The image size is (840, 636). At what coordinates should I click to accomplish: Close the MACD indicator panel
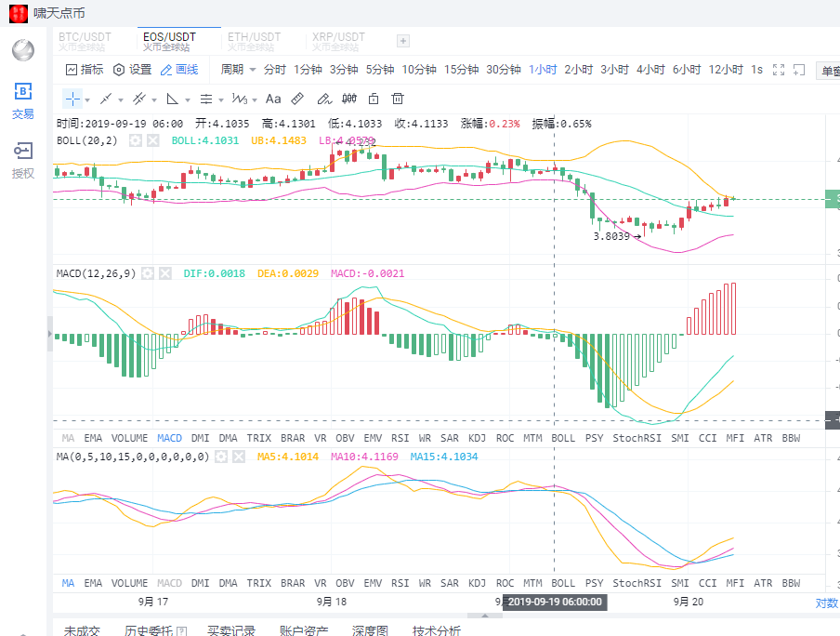165,273
